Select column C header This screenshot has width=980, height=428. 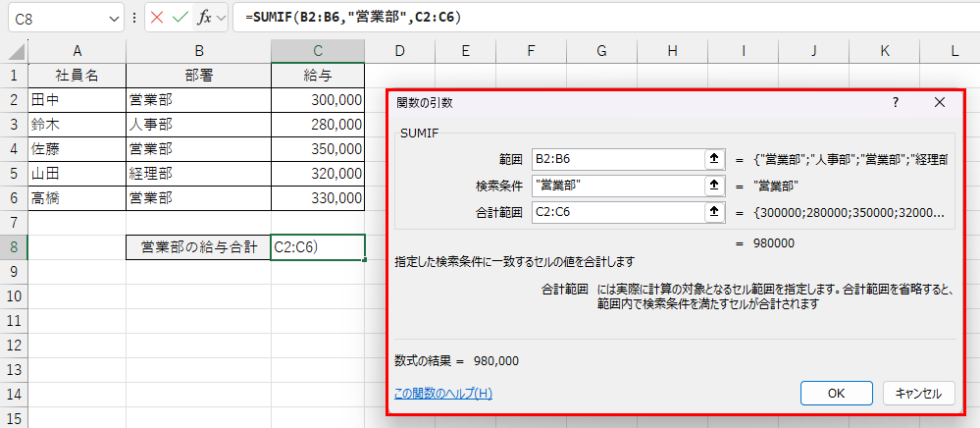click(x=318, y=52)
